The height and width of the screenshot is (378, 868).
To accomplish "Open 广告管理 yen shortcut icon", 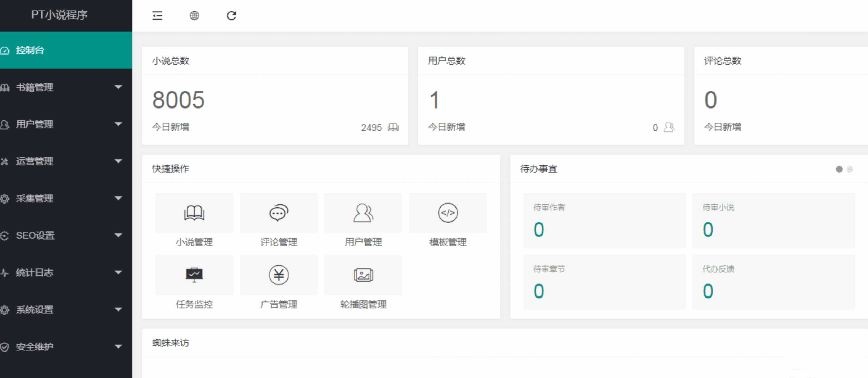I will pyautogui.click(x=279, y=275).
